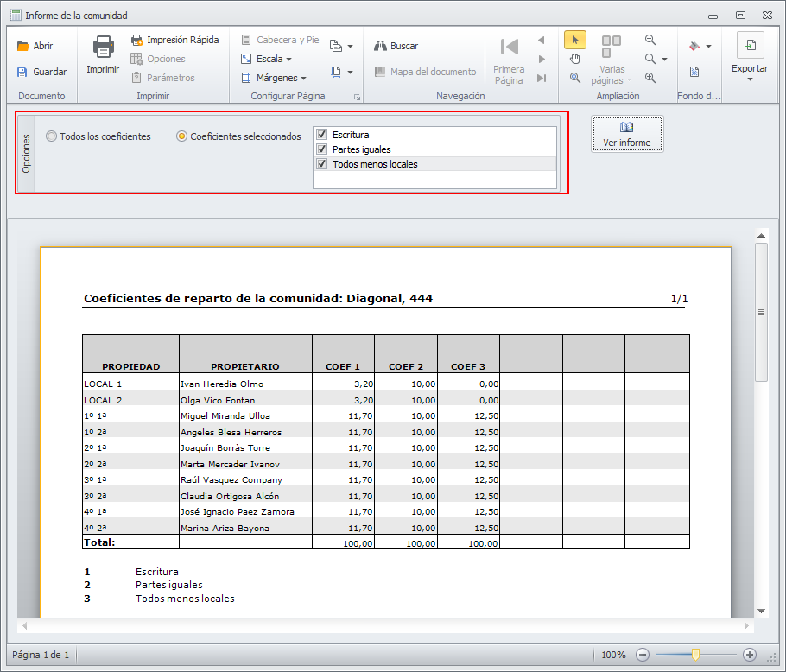Expand the Exportar dropdown arrow
The image size is (786, 672).
pyautogui.click(x=750, y=79)
